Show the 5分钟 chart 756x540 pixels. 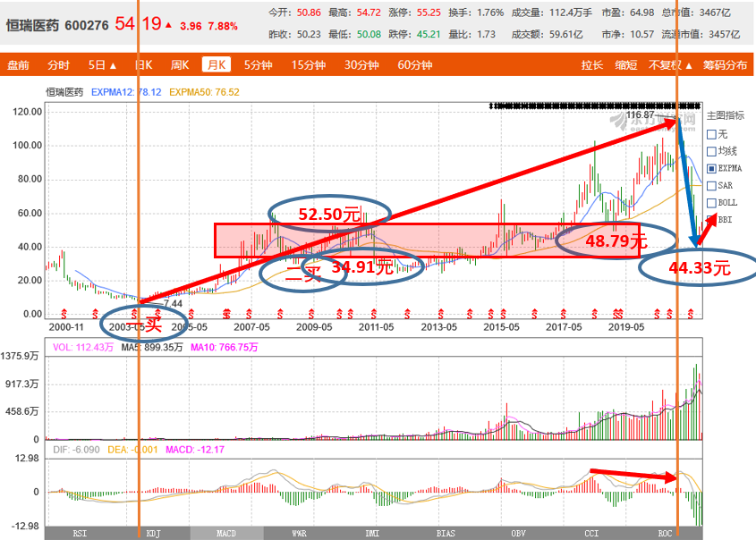[x=258, y=65]
